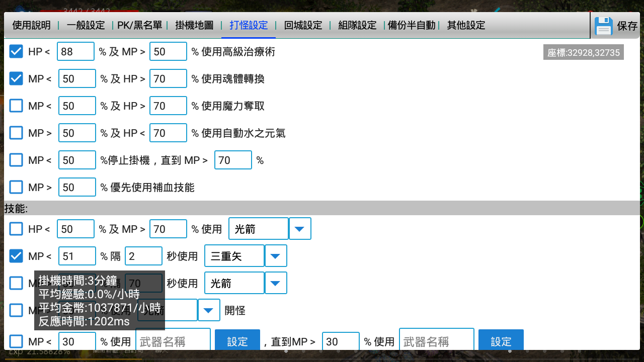This screenshot has height=362, width=644.
Task: Click the seconds field containing 70
Action: tap(143, 283)
